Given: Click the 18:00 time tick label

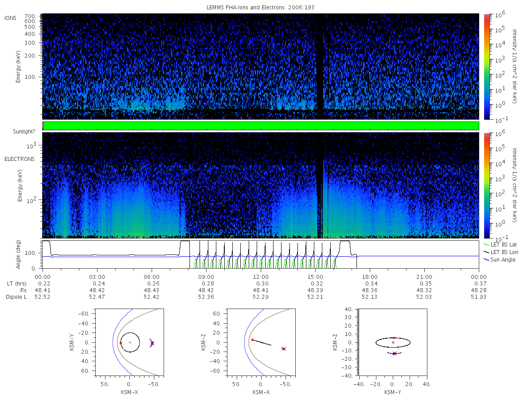Looking at the screenshot, I should pyautogui.click(x=370, y=276).
